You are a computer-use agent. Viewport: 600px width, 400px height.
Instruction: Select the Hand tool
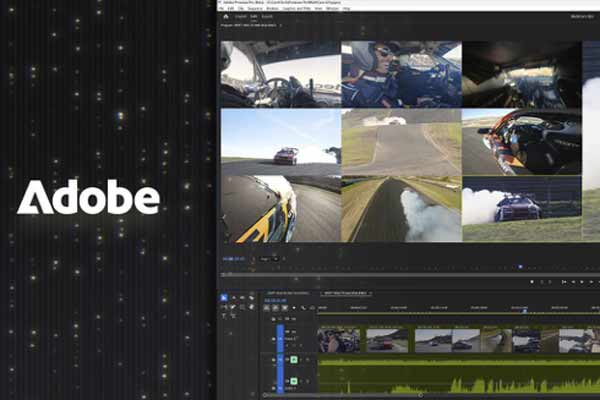(x=251, y=307)
